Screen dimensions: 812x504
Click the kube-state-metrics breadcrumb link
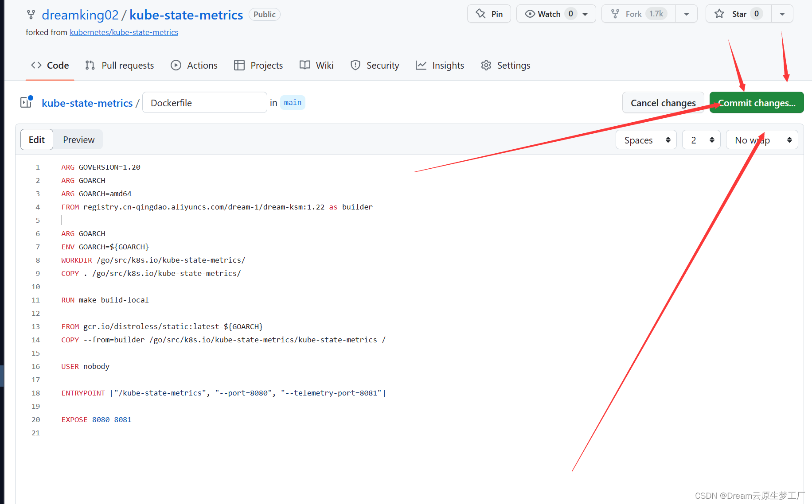tap(87, 103)
